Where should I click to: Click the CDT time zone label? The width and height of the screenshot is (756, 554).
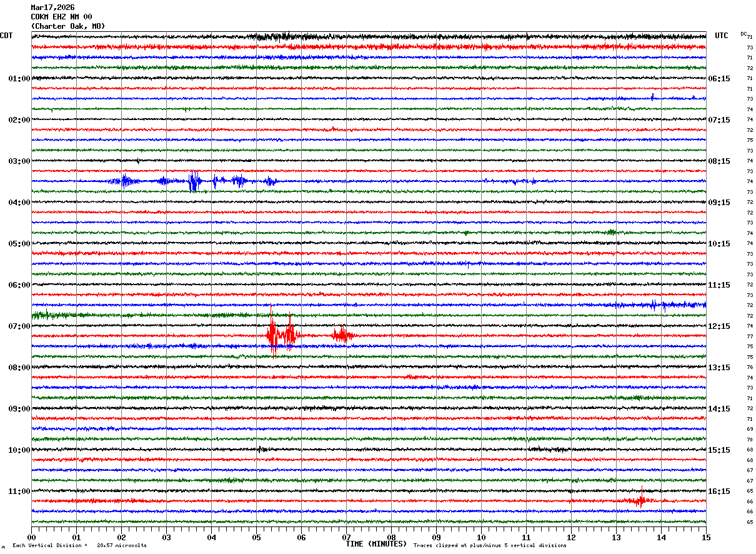pos(6,36)
